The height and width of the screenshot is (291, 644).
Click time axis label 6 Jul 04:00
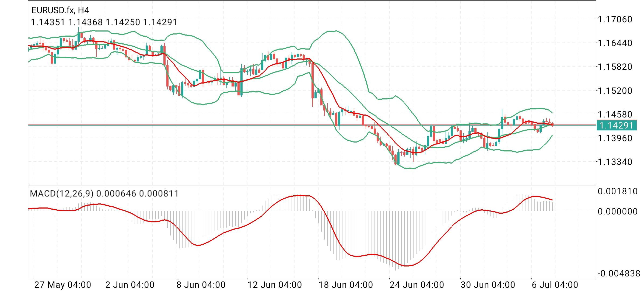pos(555,285)
